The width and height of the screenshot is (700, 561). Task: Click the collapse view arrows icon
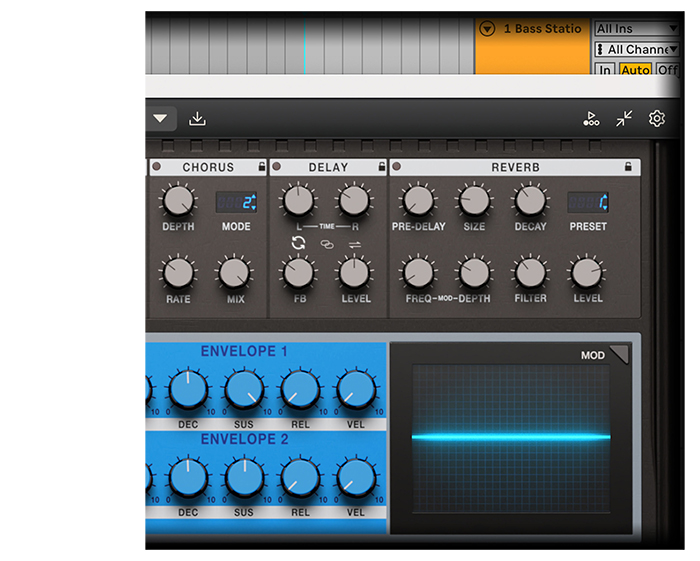pos(624,119)
